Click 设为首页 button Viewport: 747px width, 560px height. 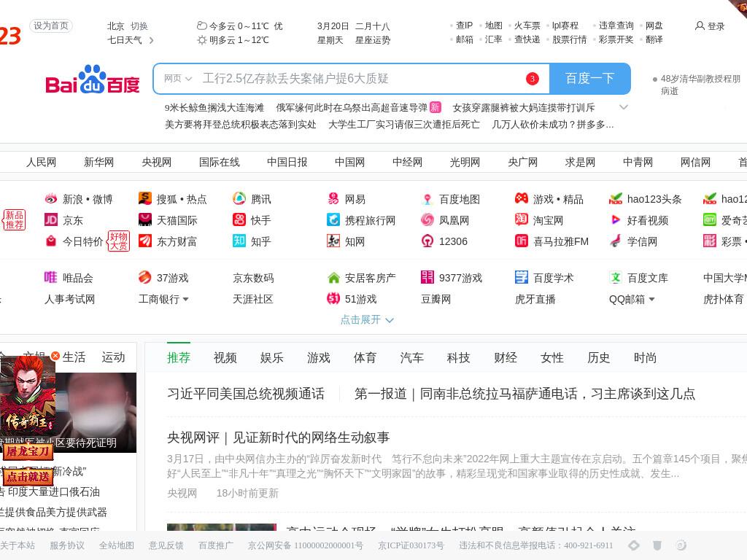point(51,26)
